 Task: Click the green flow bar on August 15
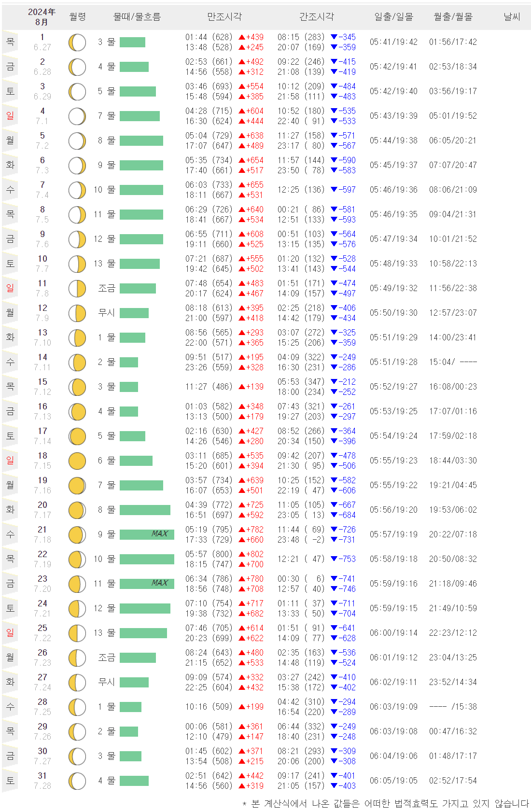click(129, 387)
